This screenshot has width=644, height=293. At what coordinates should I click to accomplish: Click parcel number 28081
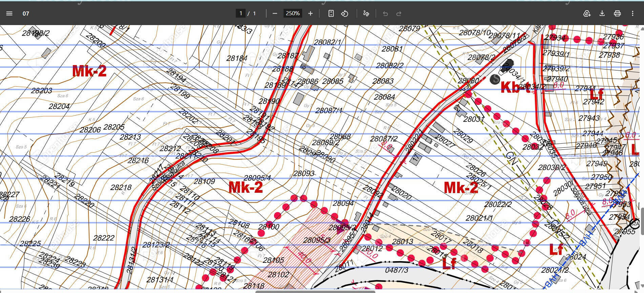392,48
